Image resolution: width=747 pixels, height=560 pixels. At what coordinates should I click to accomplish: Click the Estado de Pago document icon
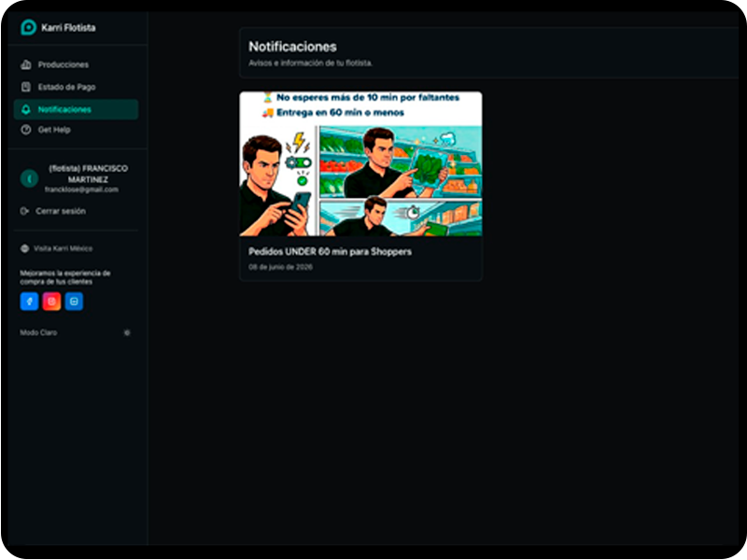pyautogui.click(x=26, y=87)
